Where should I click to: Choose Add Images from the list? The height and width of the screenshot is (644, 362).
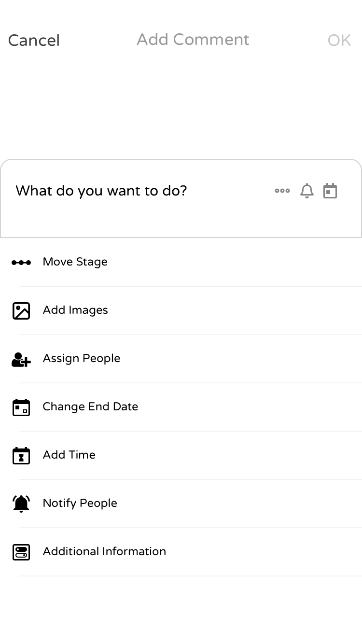point(181,310)
